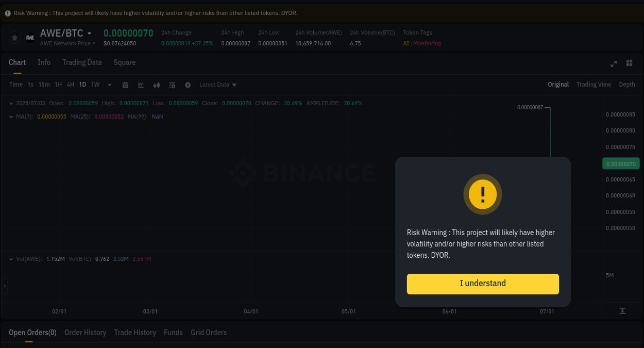Expand chart to fullscreen with the arrows icon

613,63
